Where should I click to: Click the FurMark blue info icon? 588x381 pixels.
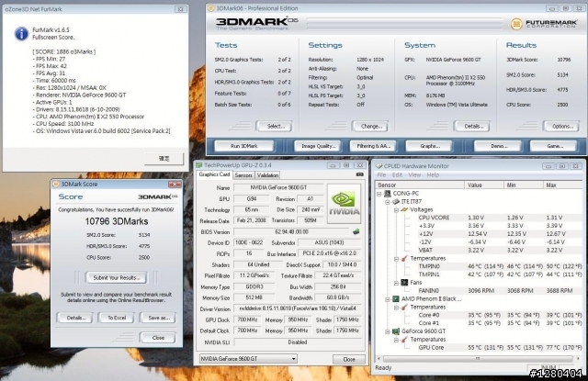[x=21, y=33]
